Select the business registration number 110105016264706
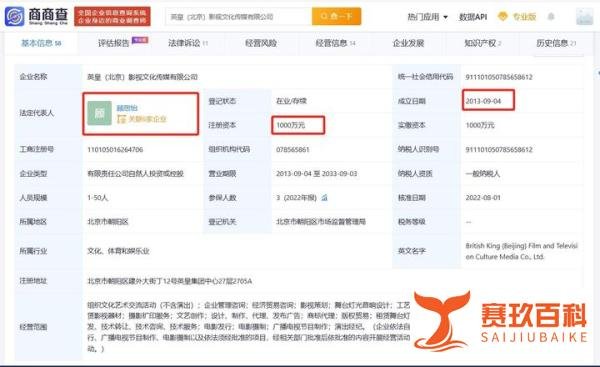Viewport: 600px width, 367px height. click(x=115, y=150)
